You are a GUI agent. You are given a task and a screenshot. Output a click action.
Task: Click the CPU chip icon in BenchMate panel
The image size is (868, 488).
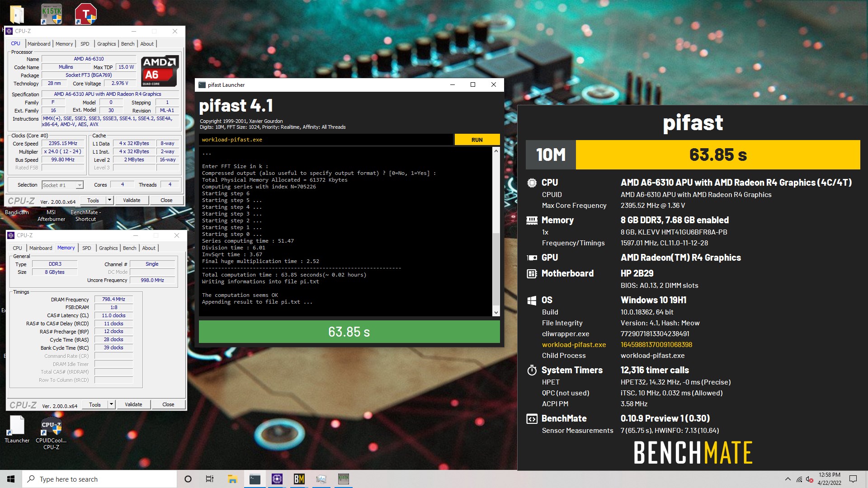point(532,183)
